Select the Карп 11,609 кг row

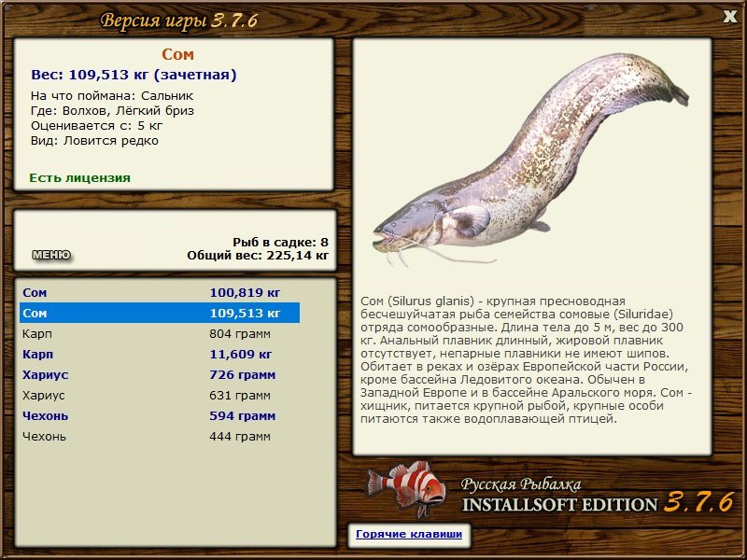160,355
